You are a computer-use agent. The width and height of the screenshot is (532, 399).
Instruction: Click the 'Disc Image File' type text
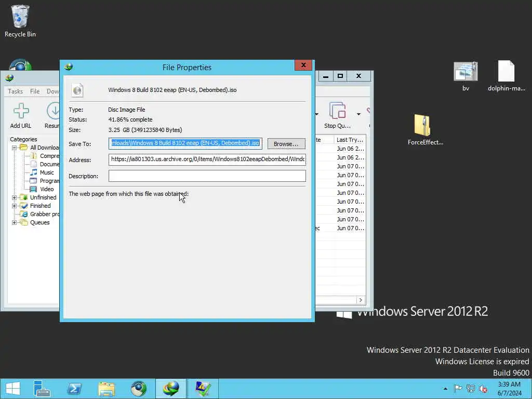point(127,110)
